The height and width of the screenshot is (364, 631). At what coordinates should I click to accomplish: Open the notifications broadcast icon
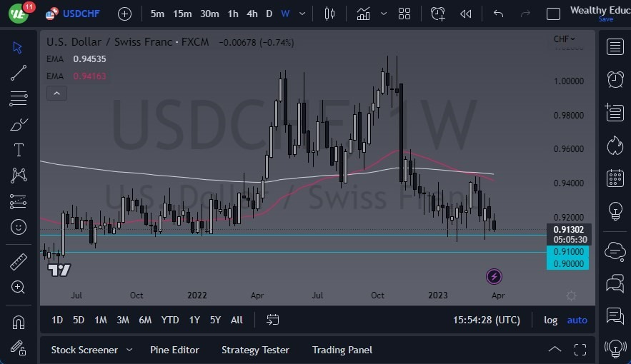coord(615,348)
